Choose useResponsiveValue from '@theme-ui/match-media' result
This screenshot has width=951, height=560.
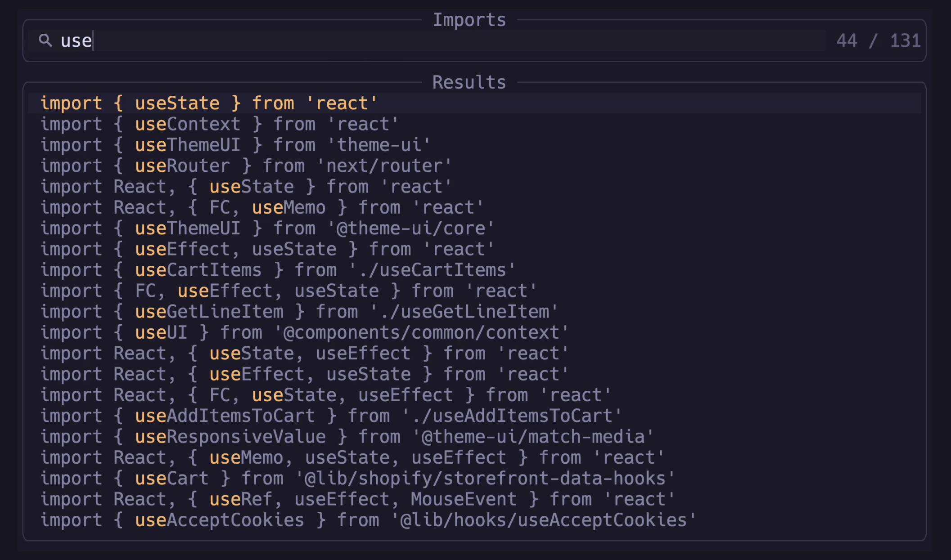(474, 437)
